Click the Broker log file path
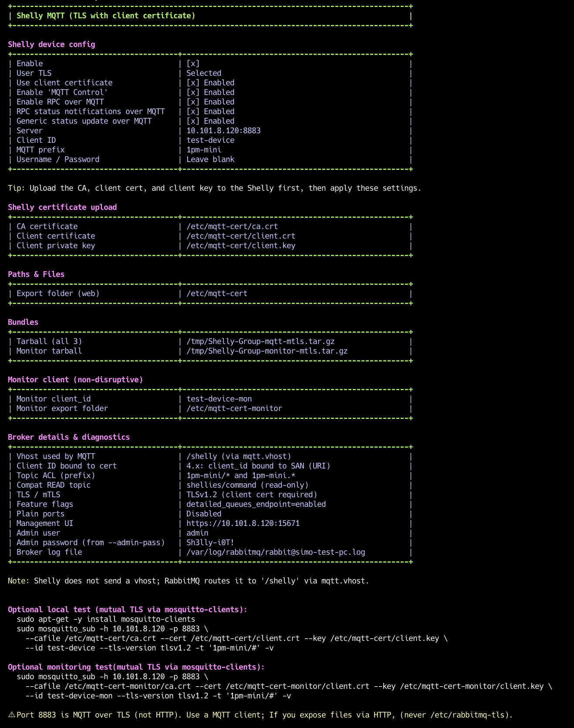Viewport: 574px width, 728px height. pos(275,552)
